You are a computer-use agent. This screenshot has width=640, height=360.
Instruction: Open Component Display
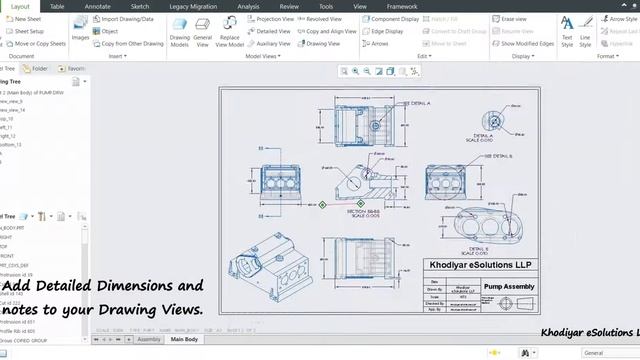click(x=391, y=19)
